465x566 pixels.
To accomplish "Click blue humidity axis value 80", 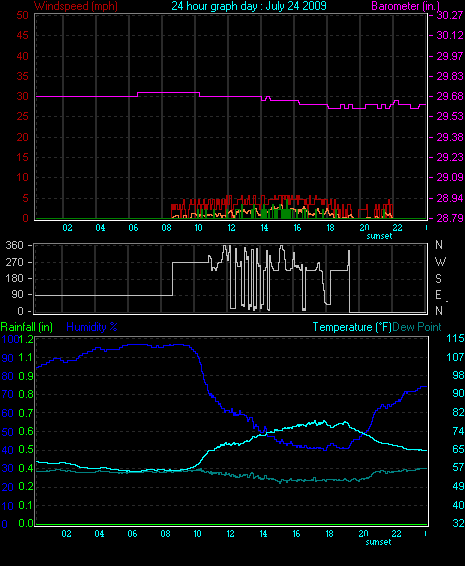I will 8,376.
